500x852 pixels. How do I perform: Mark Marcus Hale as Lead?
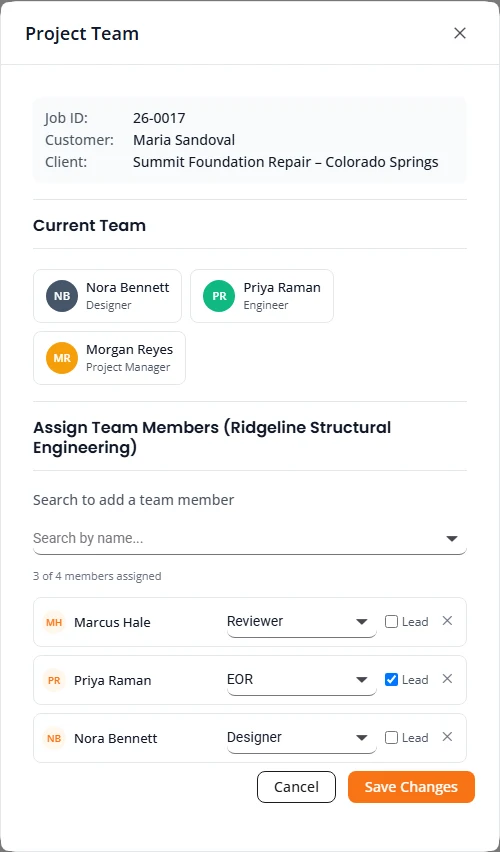click(x=391, y=622)
